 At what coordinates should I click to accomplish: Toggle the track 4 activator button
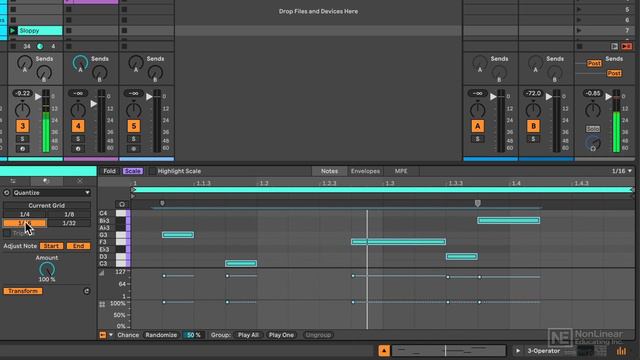click(x=78, y=126)
